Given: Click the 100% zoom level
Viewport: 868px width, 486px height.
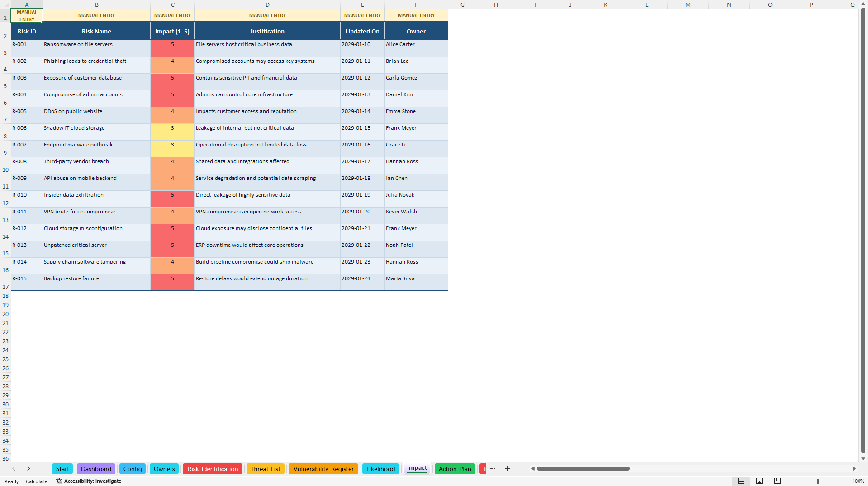Looking at the screenshot, I should pyautogui.click(x=858, y=481).
